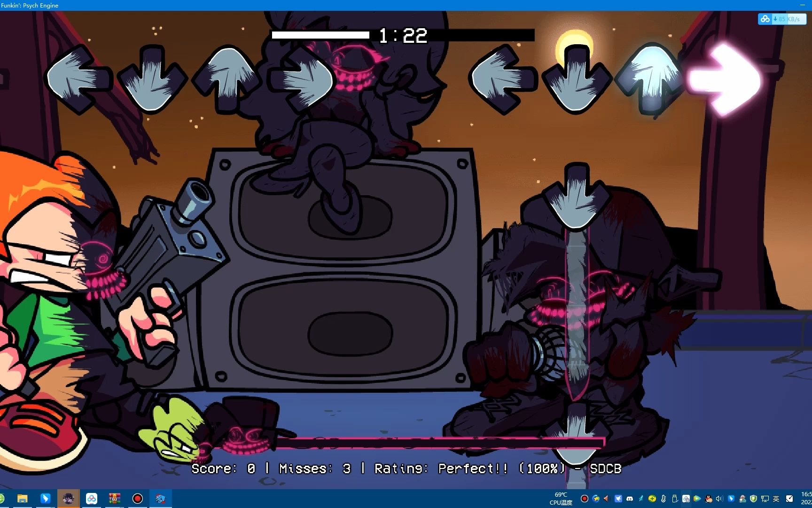Click the opponent's down arrow receptor
Image resolution: width=812 pixels, height=508 pixels.
[151, 79]
